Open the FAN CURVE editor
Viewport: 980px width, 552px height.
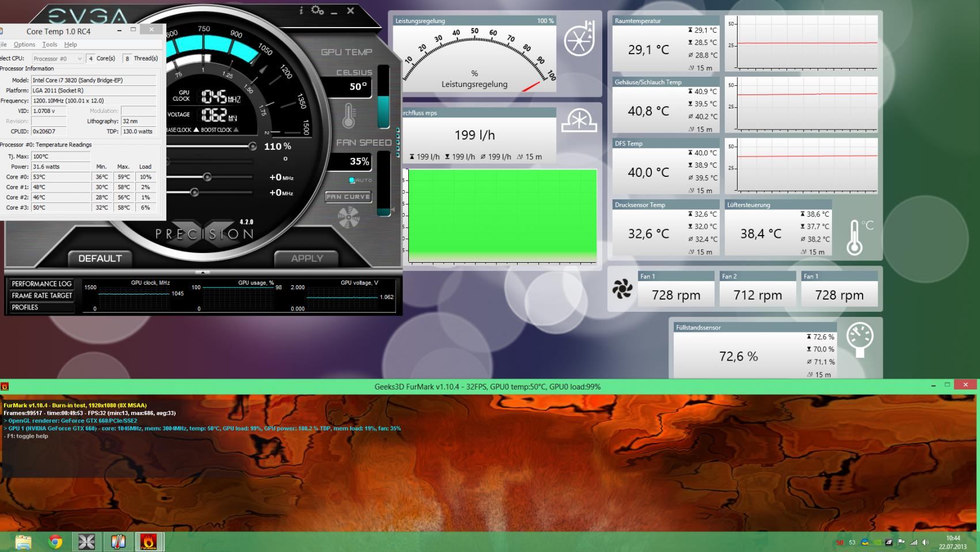pyautogui.click(x=348, y=196)
